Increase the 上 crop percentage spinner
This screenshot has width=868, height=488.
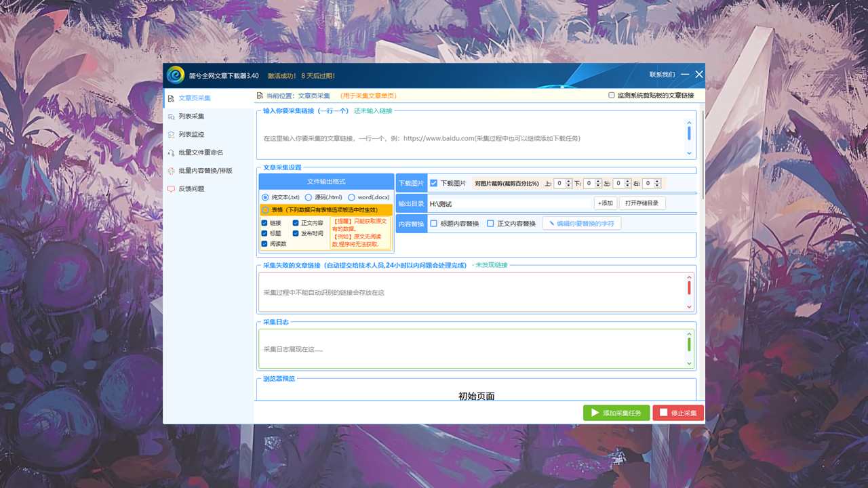(x=569, y=181)
